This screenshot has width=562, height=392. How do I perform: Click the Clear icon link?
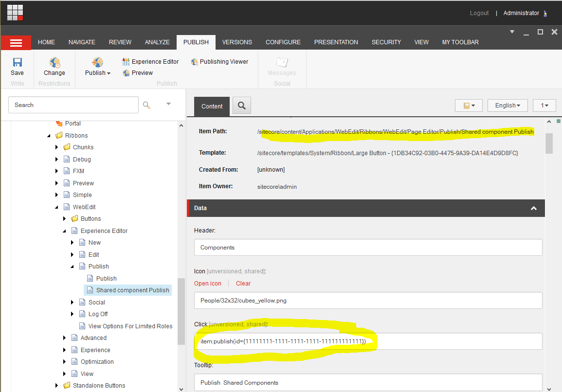point(243,284)
